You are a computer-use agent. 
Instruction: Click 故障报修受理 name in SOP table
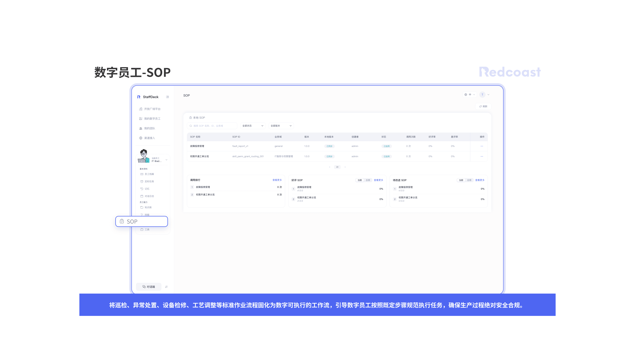(197, 146)
